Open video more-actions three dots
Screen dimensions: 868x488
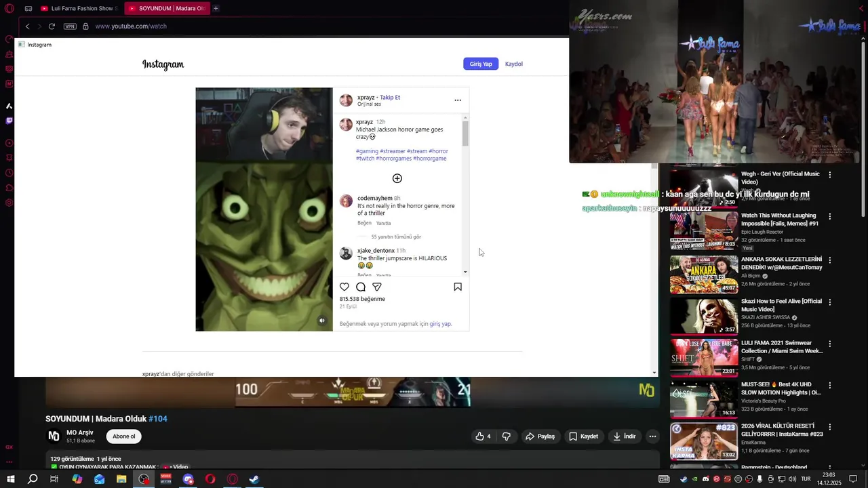point(652,436)
